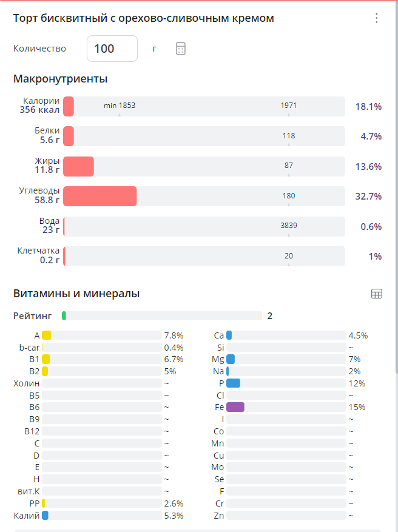Screen dimensions: 398x532
Task: Click the vitamin A bar
Action: point(101,335)
